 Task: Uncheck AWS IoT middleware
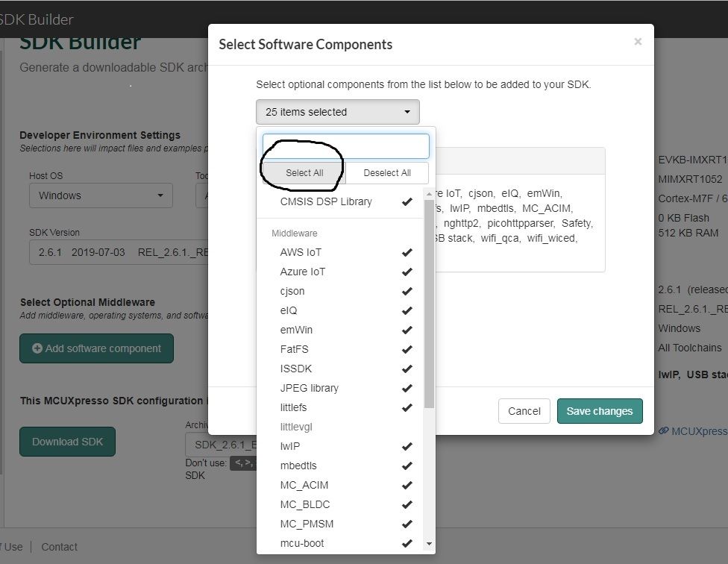pos(340,252)
